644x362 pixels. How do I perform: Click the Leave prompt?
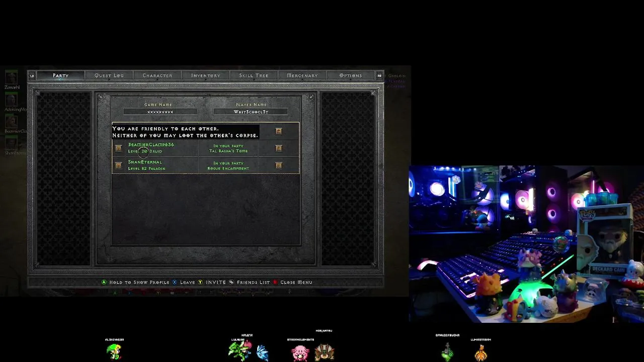tap(184, 283)
